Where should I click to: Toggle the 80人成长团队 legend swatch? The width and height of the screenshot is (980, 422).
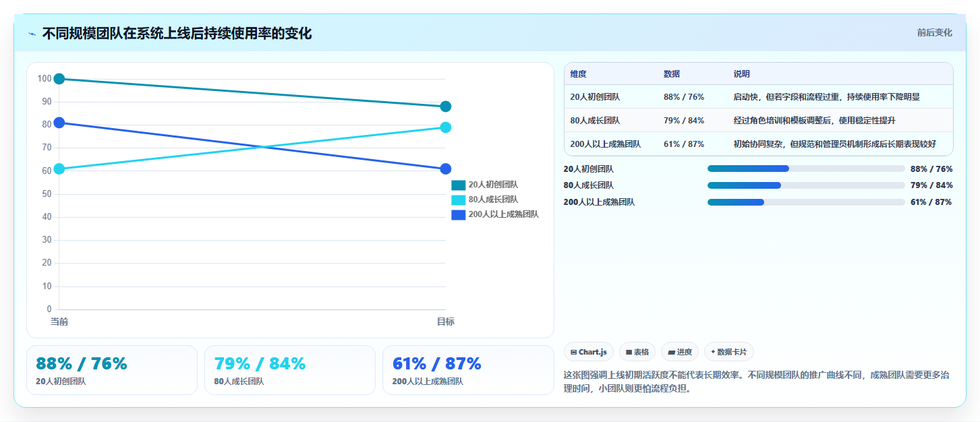coord(459,200)
